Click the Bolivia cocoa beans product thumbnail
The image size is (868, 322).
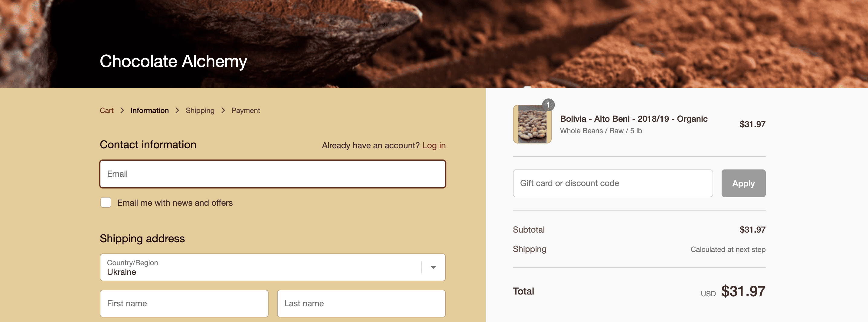532,124
